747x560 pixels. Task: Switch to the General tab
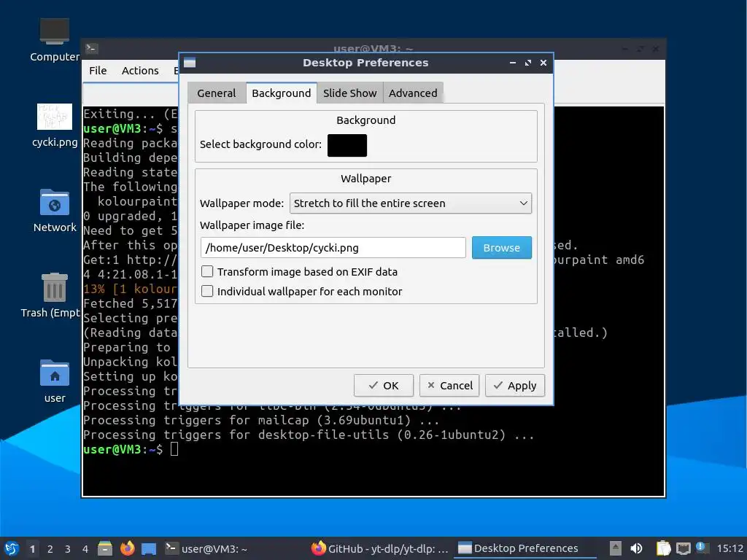pyautogui.click(x=216, y=93)
